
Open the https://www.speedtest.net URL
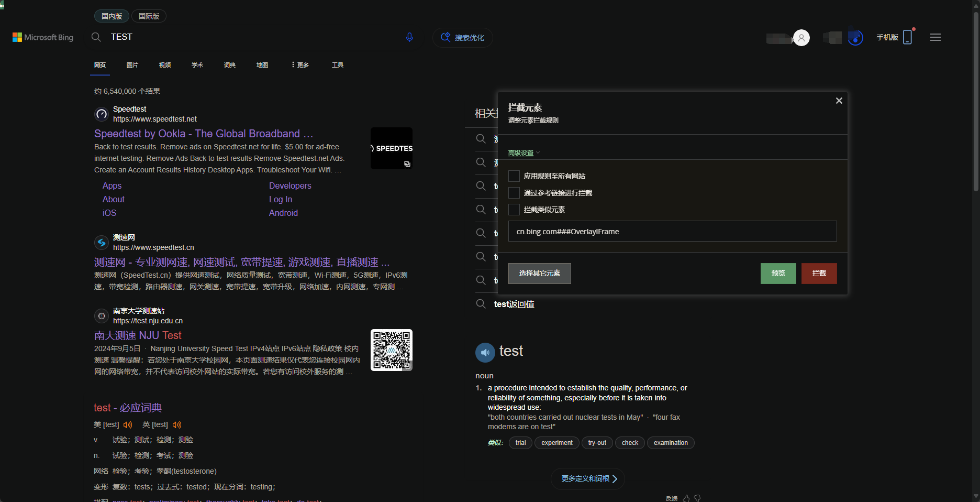155,119
